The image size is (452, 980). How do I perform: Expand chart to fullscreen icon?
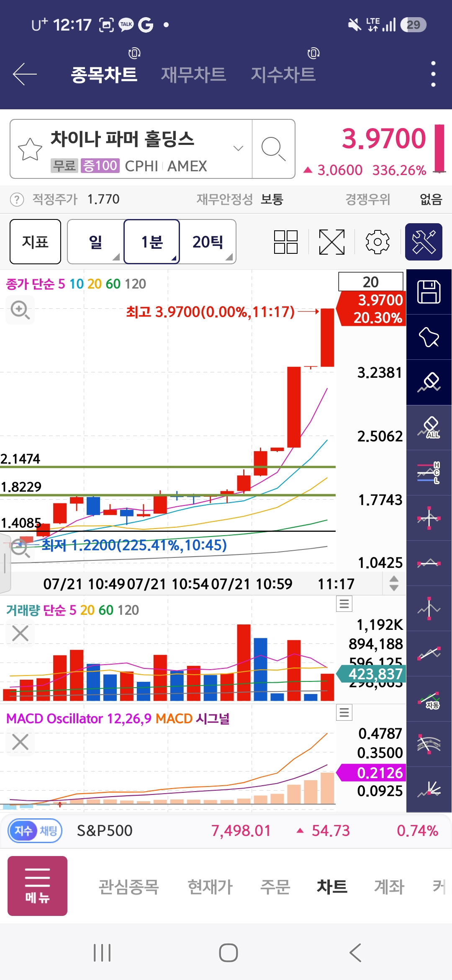331,242
